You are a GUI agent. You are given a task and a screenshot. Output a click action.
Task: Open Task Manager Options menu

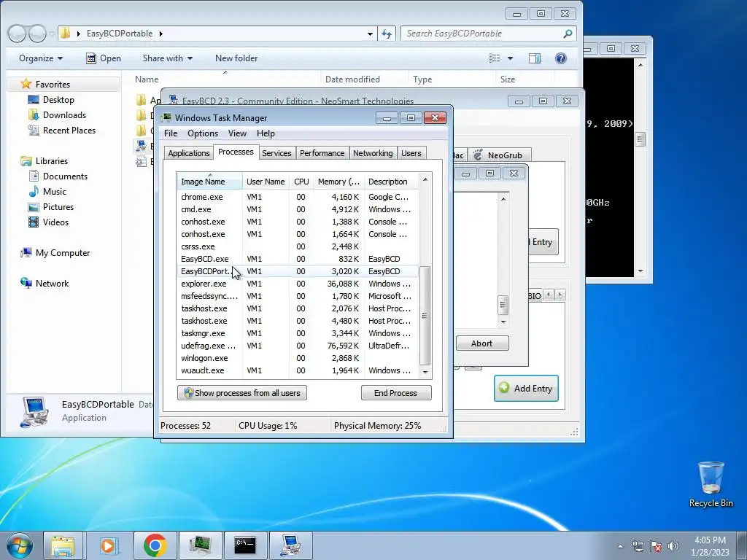[x=203, y=133]
